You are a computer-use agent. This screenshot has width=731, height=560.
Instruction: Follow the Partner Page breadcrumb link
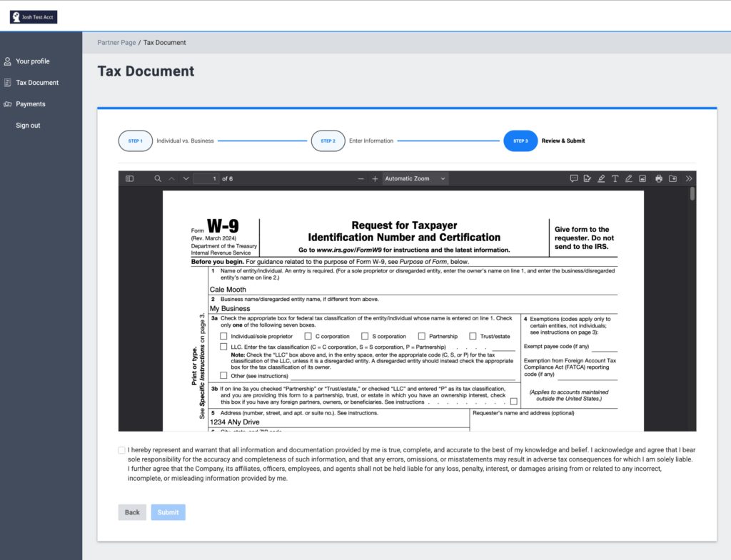116,42
